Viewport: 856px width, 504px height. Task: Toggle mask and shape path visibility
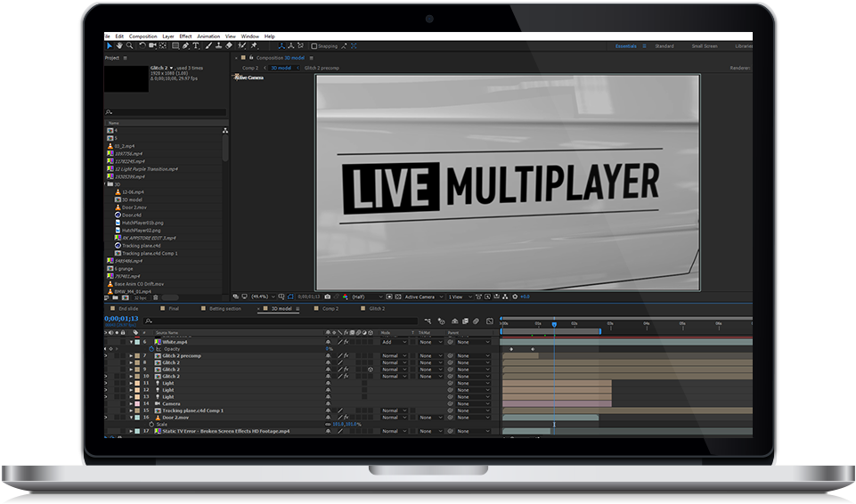290,297
